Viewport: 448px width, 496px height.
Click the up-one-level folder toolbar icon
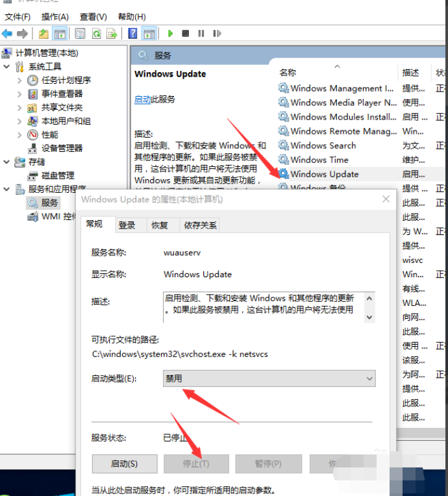[x=44, y=33]
